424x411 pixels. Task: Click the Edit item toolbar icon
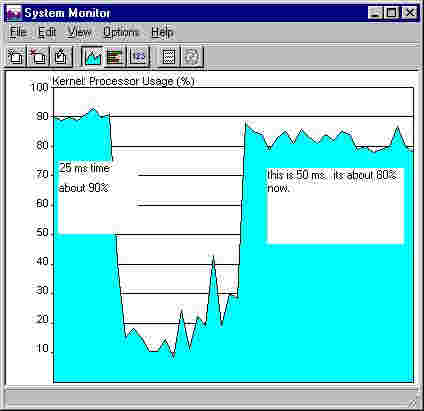(61, 56)
